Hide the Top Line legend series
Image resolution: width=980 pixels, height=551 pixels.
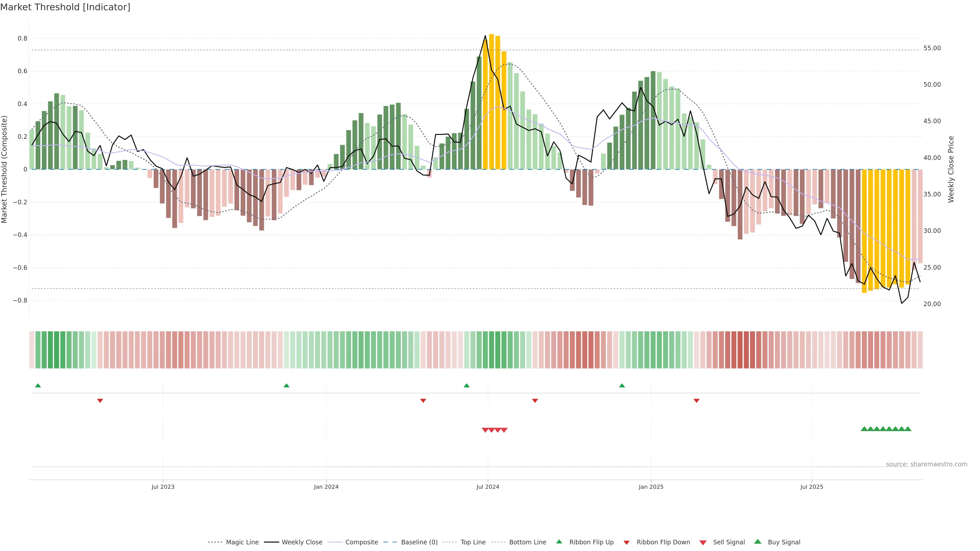(473, 542)
